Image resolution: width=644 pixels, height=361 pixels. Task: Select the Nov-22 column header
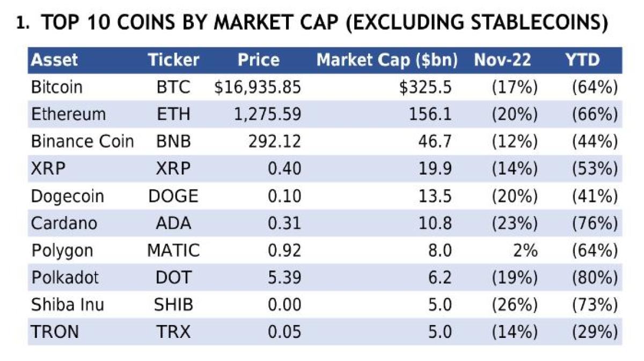502,60
